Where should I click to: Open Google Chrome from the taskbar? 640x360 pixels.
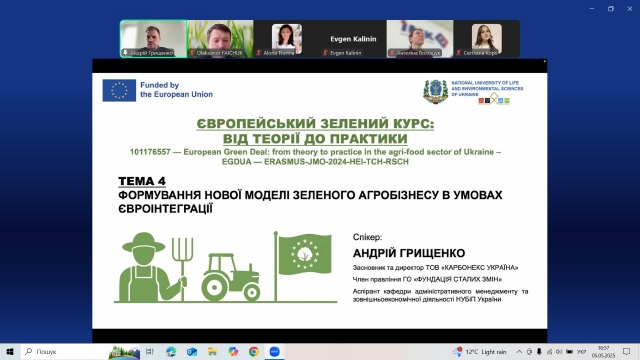click(x=254, y=351)
